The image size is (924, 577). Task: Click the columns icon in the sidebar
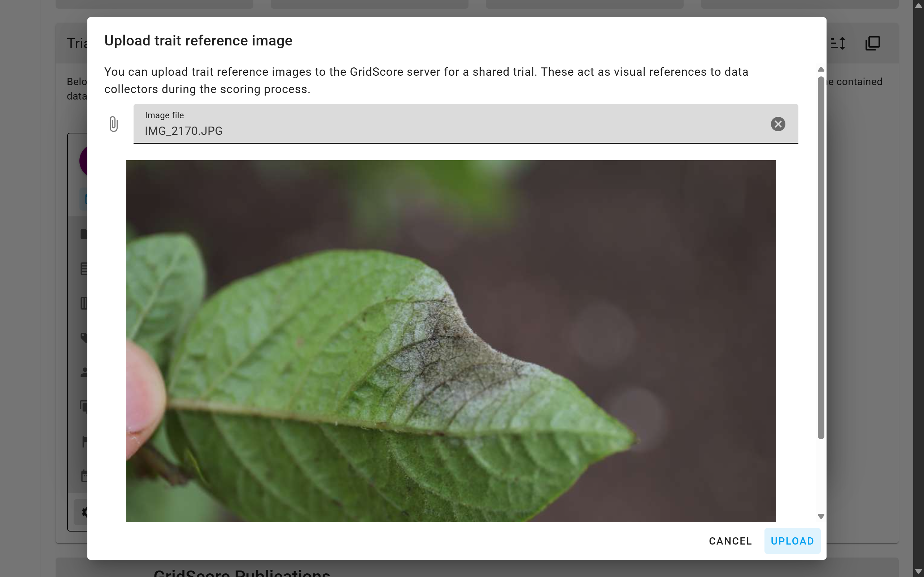[x=85, y=303]
